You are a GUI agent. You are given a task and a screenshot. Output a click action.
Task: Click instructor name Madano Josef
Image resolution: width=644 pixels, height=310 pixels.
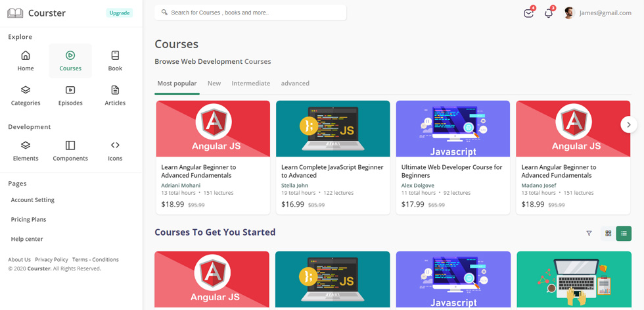pyautogui.click(x=540, y=186)
